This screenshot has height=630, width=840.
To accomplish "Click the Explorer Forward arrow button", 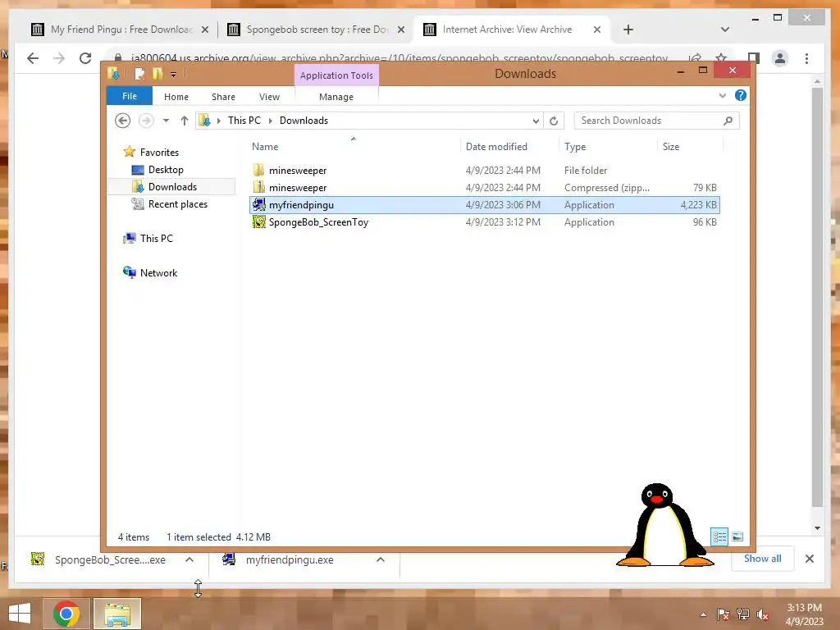I will click(146, 121).
